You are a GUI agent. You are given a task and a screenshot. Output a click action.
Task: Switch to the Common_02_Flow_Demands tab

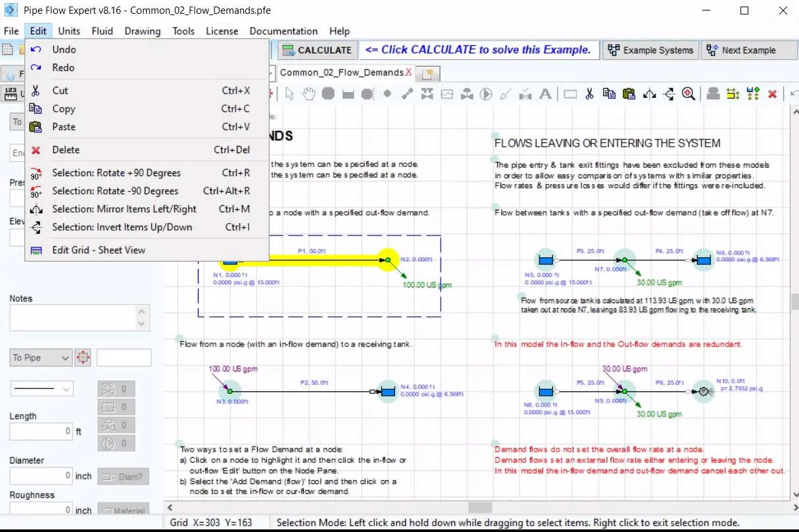tap(341, 72)
